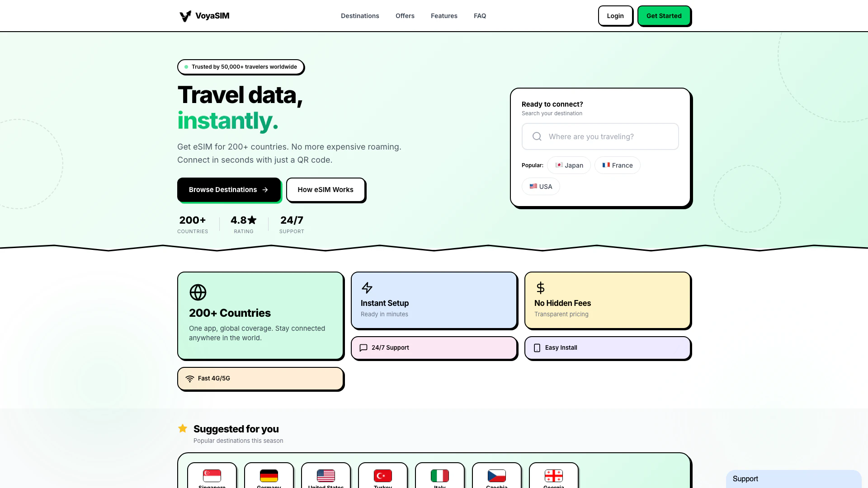Select the globe icon on 200+ Countries card
Viewport: 868px width, 488px height.
(x=198, y=292)
